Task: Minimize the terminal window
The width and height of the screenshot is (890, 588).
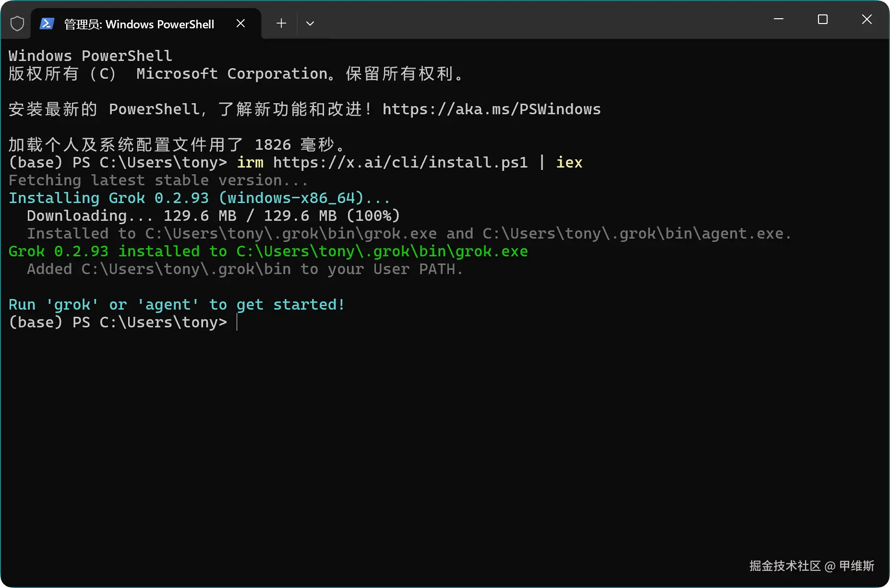Action: coord(779,19)
